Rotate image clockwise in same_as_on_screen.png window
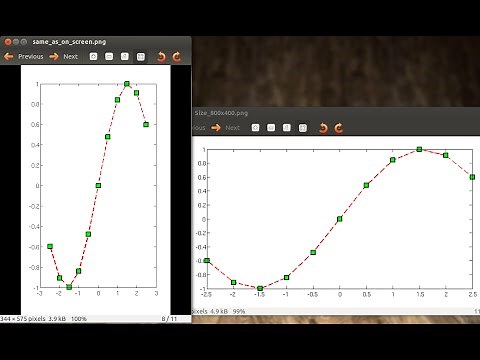480x360 pixels. point(177,57)
